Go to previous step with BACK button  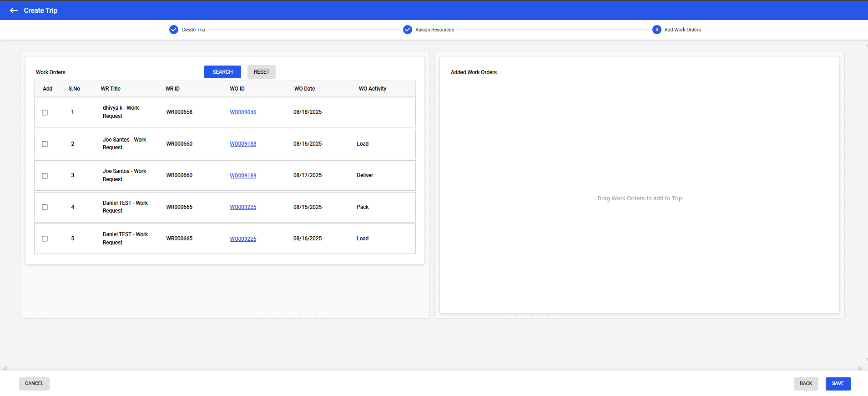pyautogui.click(x=806, y=384)
